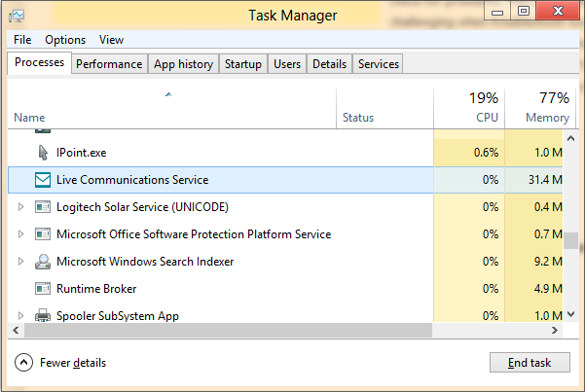
Task: Expand the Spooler SubSystem App group
Action: click(x=20, y=315)
